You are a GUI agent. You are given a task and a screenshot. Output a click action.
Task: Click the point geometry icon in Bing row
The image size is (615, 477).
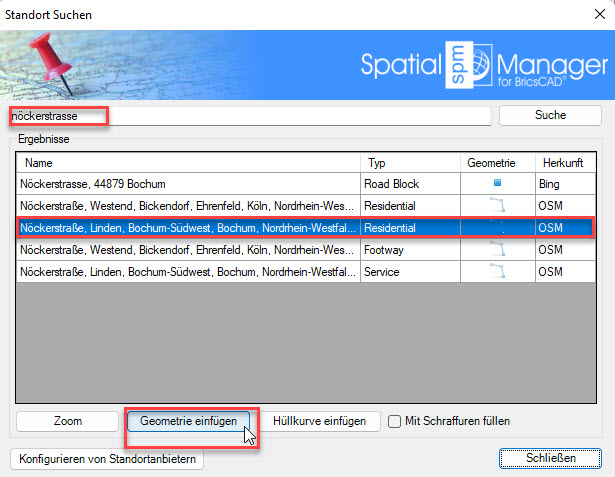point(497,184)
